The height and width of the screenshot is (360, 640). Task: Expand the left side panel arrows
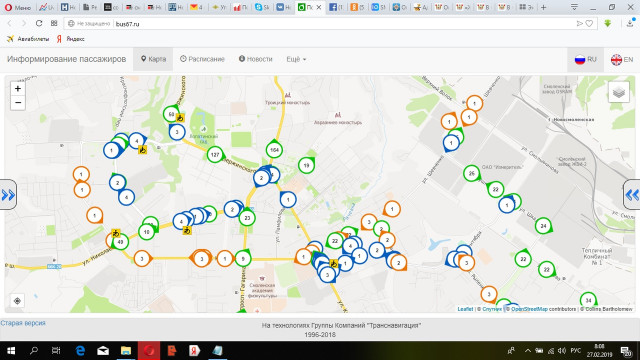tap(8, 195)
